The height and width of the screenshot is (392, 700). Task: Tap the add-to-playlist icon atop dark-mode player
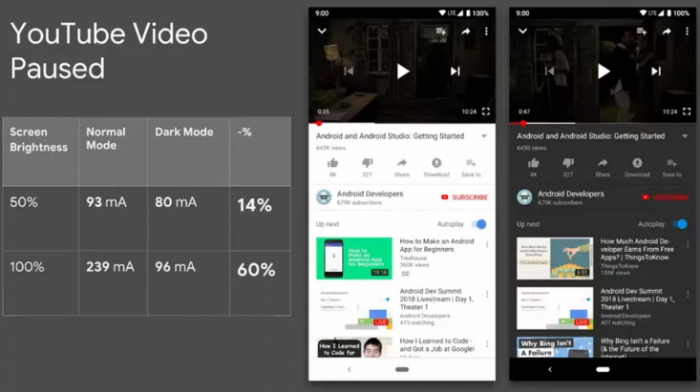[x=642, y=31]
